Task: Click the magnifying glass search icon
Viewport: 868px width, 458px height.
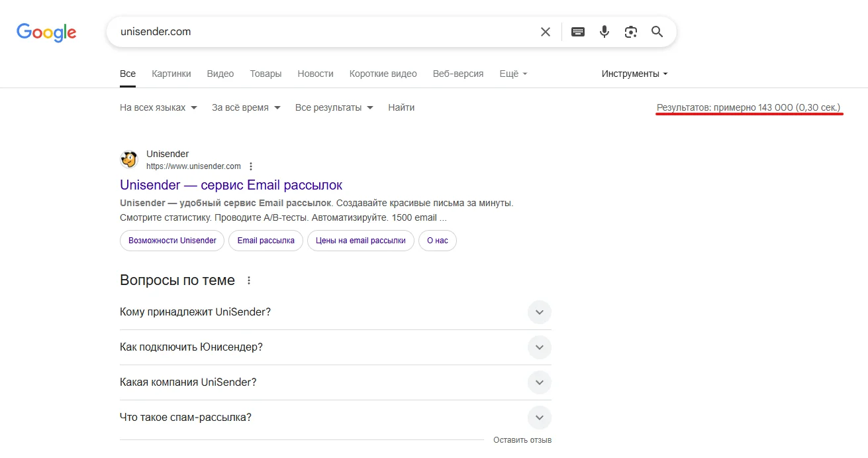Action: 657,32
